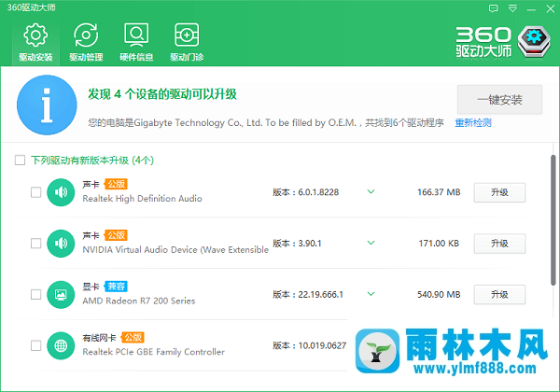
Task: Click the 360驱动大师 logo icon
Action: click(x=534, y=41)
